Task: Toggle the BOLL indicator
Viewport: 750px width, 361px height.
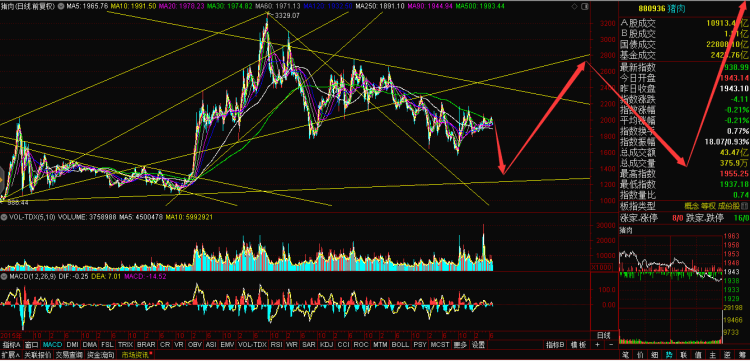Action: 400,345
